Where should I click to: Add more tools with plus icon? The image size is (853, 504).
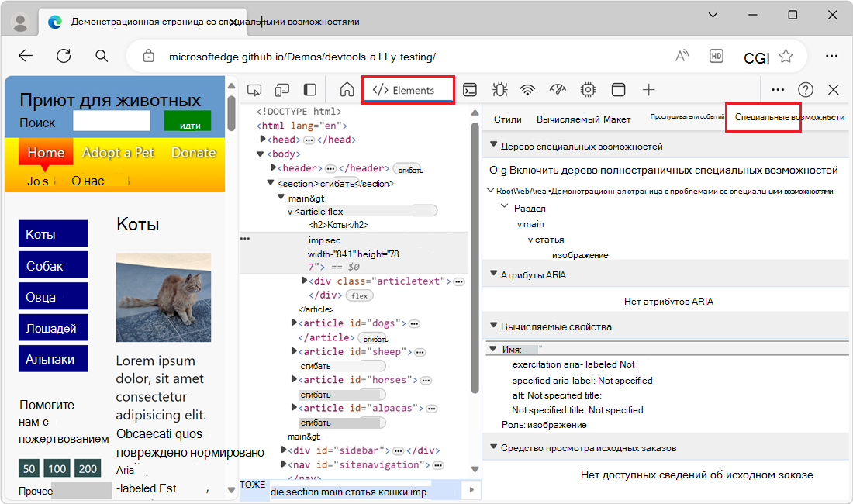click(648, 90)
